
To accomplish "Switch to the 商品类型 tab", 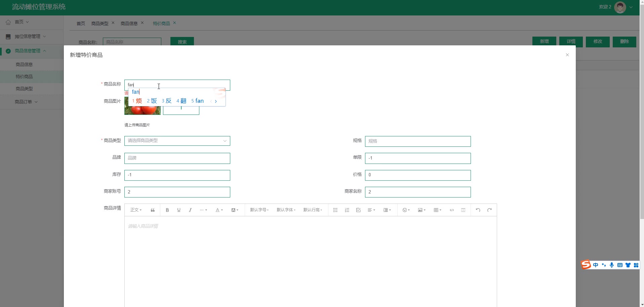I will point(100,24).
